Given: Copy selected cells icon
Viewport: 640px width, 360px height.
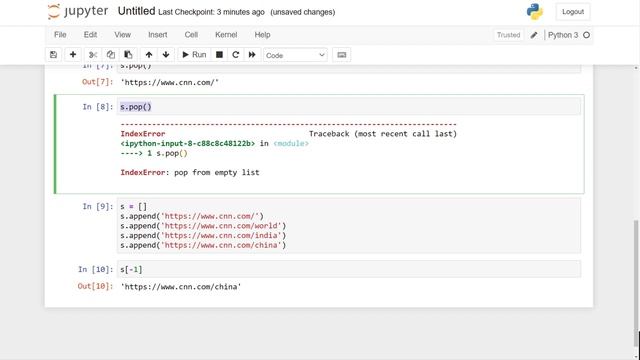Looking at the screenshot, I should pos(111,55).
